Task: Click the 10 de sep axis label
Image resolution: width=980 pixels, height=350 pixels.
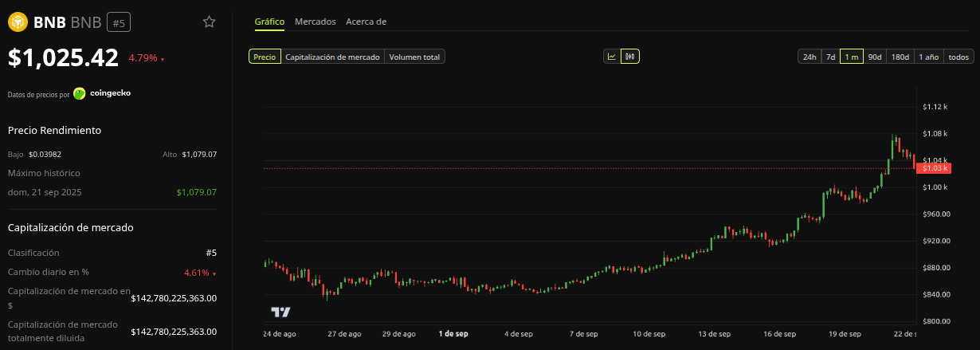Action: tap(649, 334)
